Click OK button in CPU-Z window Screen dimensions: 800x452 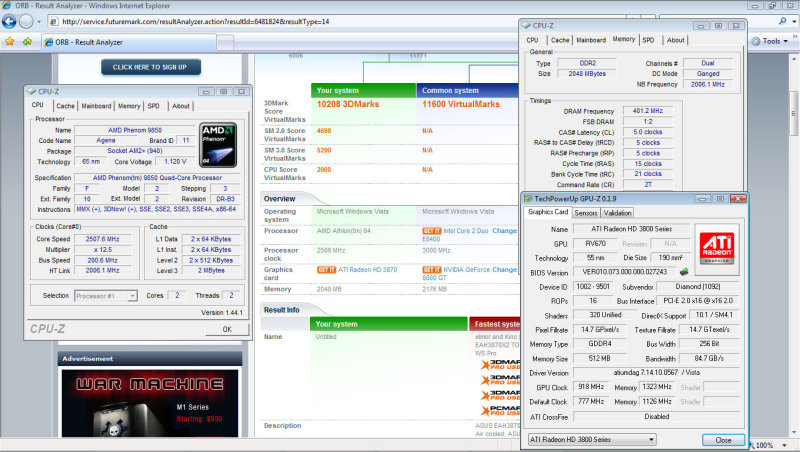(x=227, y=329)
